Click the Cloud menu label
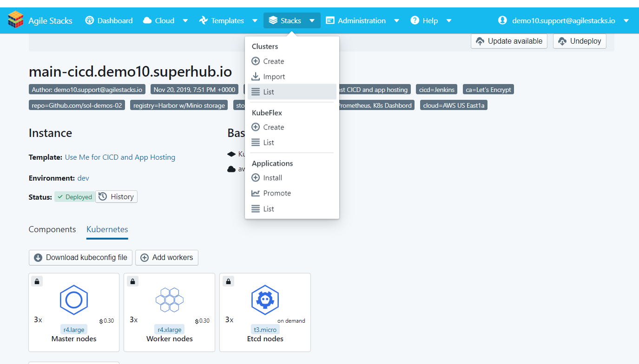 pos(165,20)
